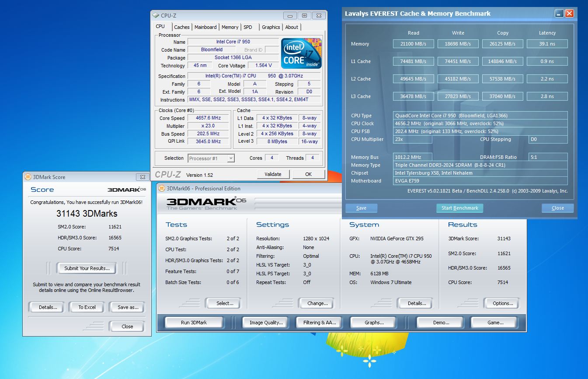Click OK in the CPU-Z window
This screenshot has width=588, height=379.
pos(308,174)
